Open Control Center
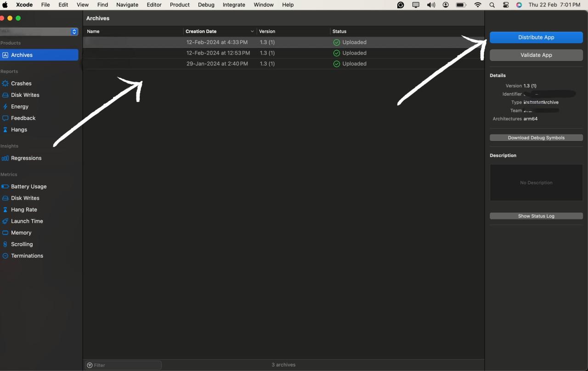 click(506, 5)
